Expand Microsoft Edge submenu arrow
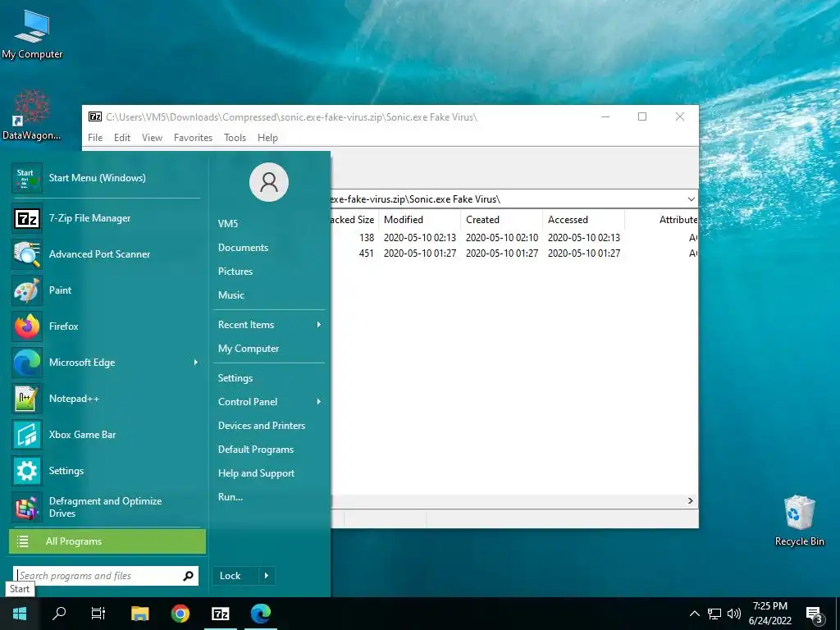Screen dimensions: 840x630 [196, 363]
